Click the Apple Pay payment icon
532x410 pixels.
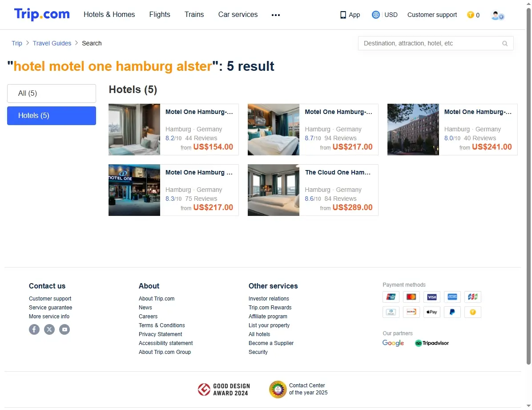coord(431,312)
